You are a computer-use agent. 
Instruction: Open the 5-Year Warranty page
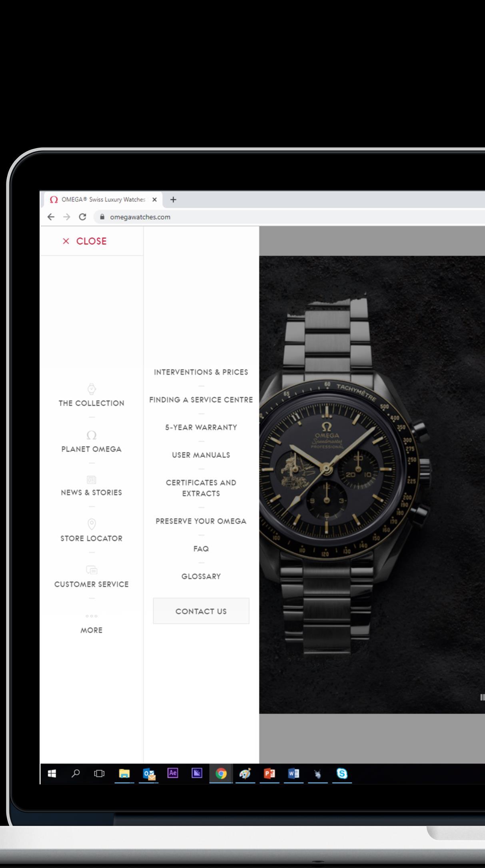coord(201,427)
